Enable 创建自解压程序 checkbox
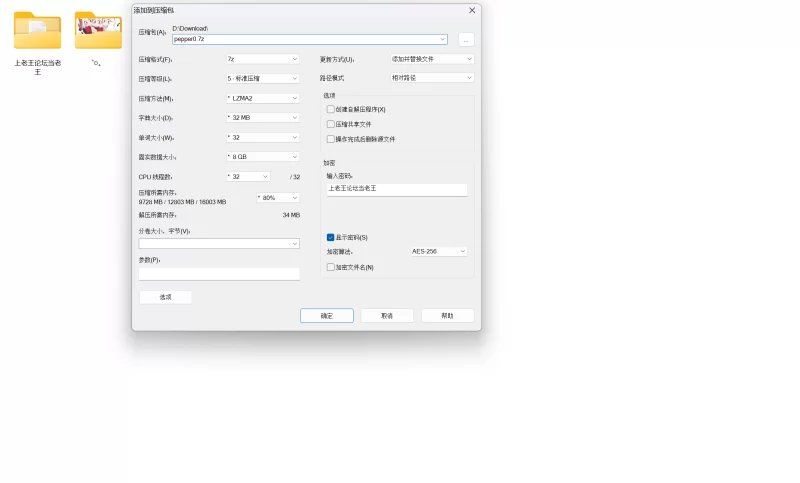This screenshot has width=800, height=483. pos(331,109)
